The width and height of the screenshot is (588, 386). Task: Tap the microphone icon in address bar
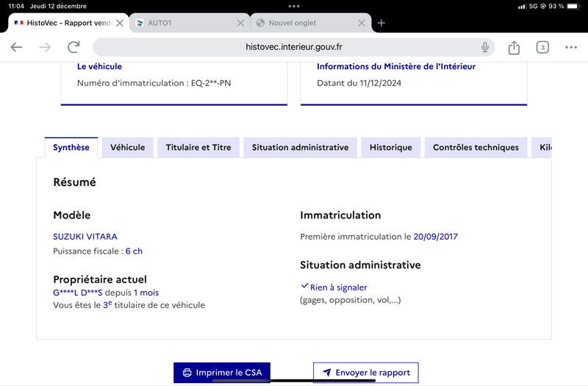pos(485,47)
